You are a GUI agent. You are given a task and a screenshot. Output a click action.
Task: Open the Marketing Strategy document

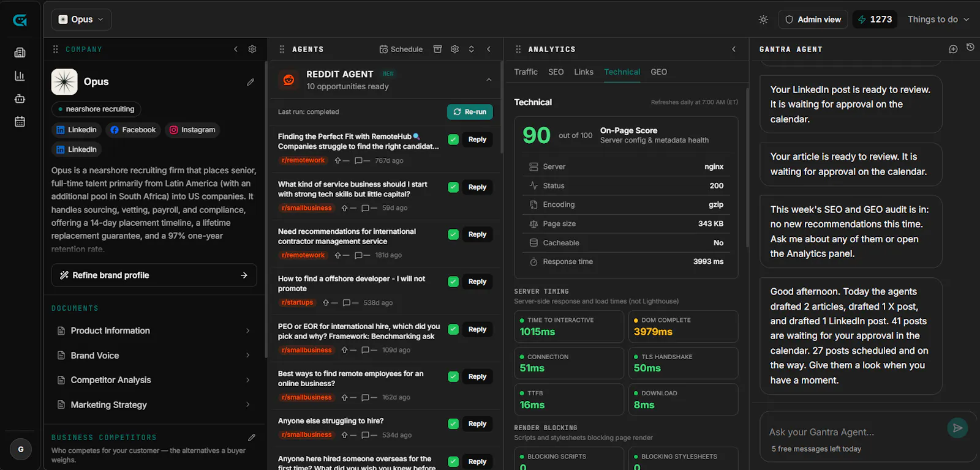coord(154,405)
